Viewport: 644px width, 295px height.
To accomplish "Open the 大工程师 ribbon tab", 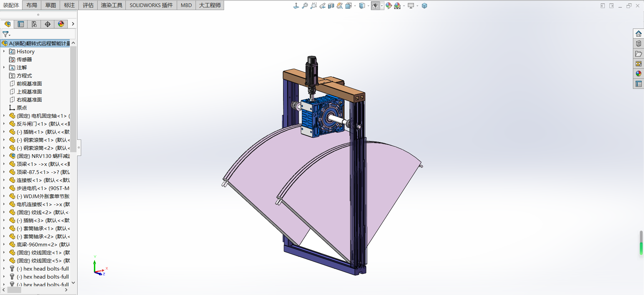I will 210,5.
